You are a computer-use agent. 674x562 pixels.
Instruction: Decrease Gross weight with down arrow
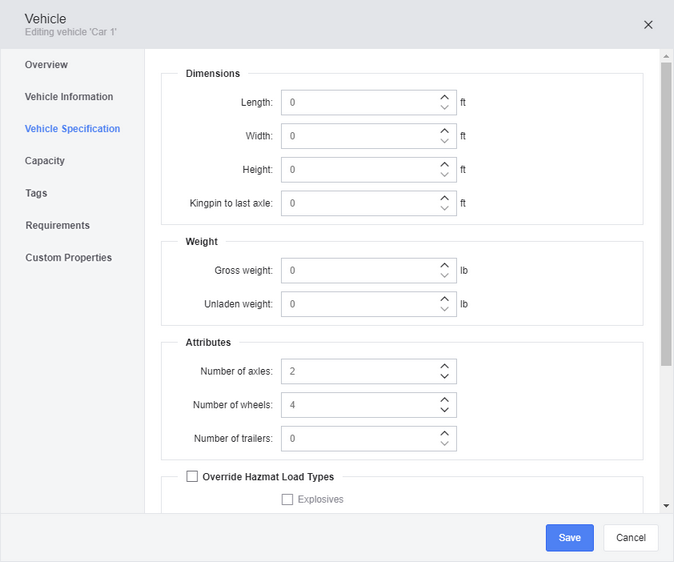444,276
